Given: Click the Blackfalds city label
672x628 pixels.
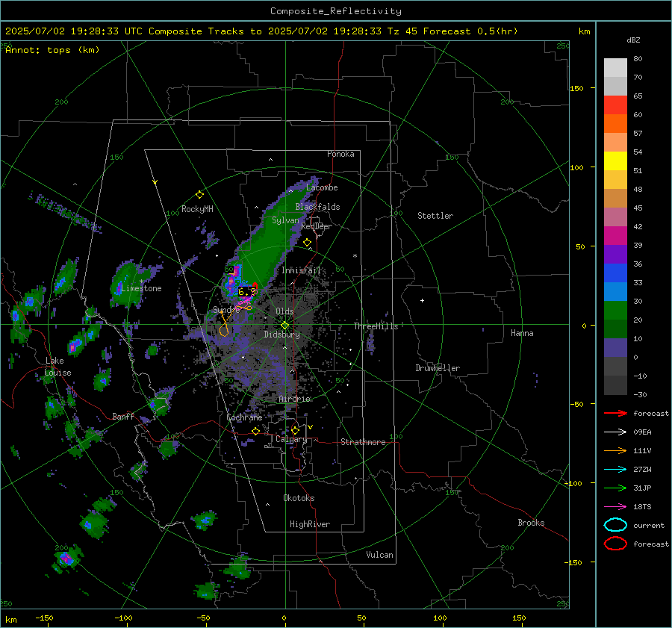Looking at the screenshot, I should click(317, 207).
